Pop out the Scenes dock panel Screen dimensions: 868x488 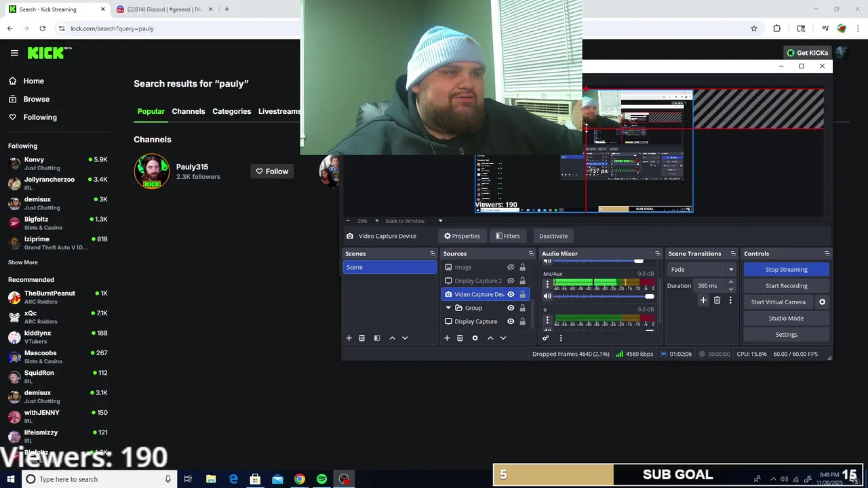tap(433, 253)
